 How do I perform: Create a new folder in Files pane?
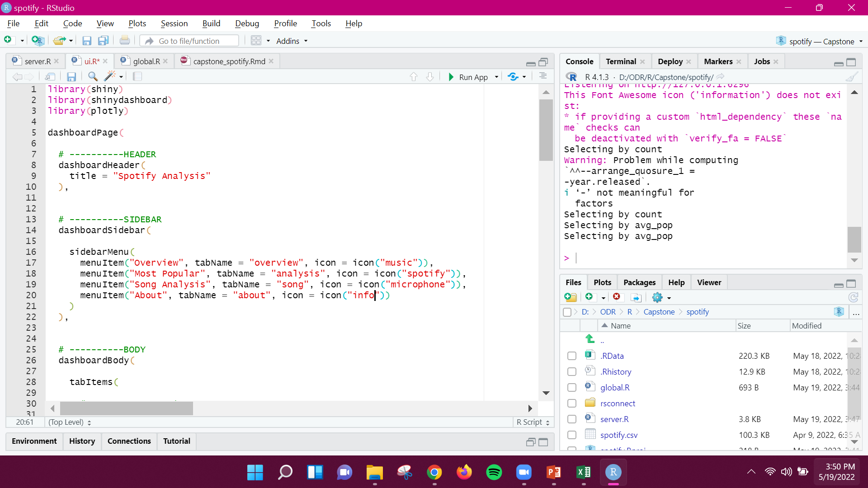click(x=571, y=297)
